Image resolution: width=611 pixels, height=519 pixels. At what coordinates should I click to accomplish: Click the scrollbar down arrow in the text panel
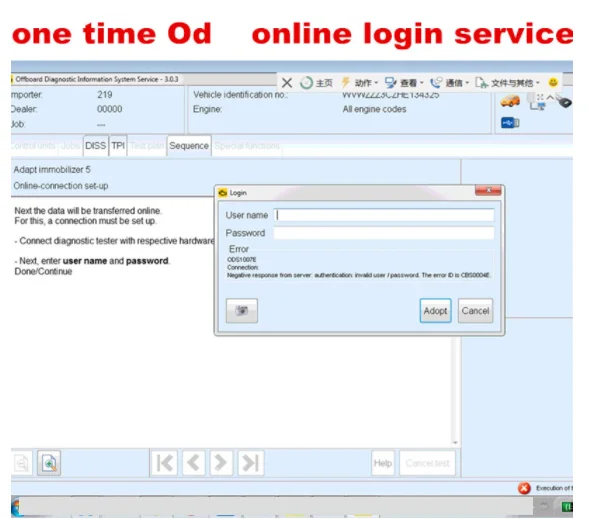pos(455,443)
